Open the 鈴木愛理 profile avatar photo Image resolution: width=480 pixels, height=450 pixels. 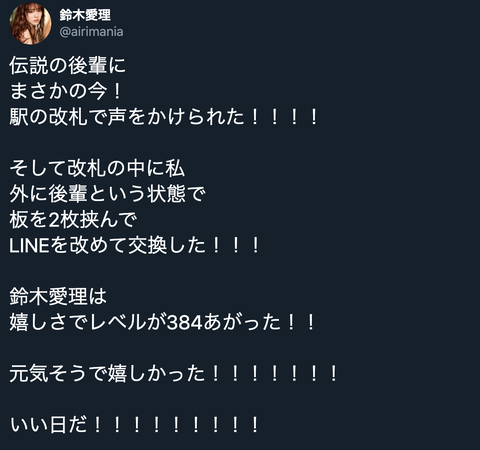pos(30,24)
